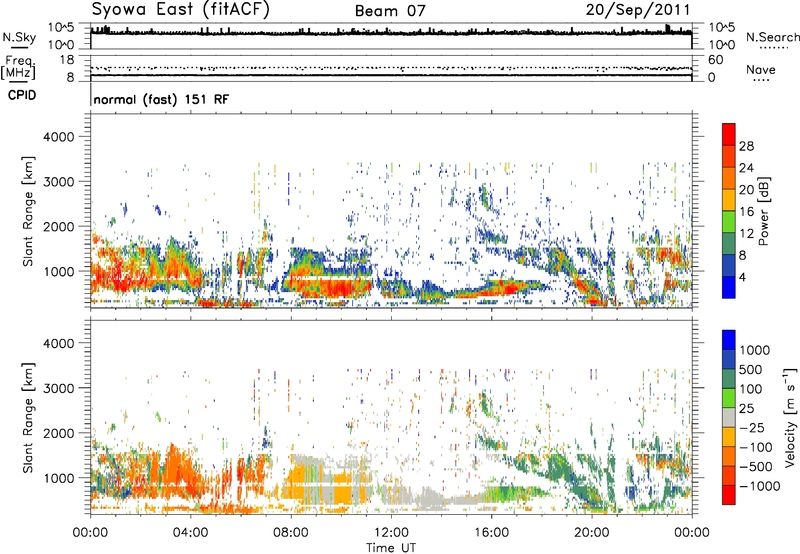Click the '18' frequency axis tick
The image size is (800, 554).
[67, 60]
